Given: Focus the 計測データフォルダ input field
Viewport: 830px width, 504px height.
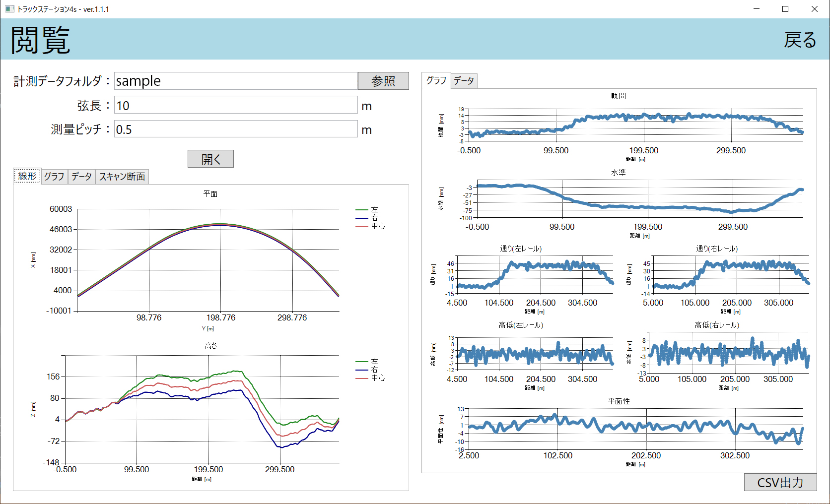Looking at the screenshot, I should (236, 81).
